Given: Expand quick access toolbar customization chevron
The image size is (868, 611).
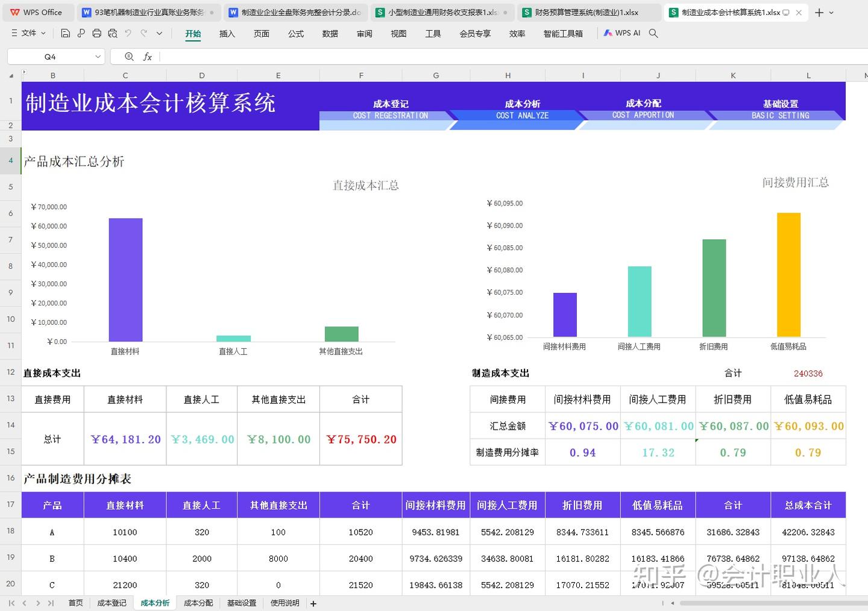Looking at the screenshot, I should 159,33.
